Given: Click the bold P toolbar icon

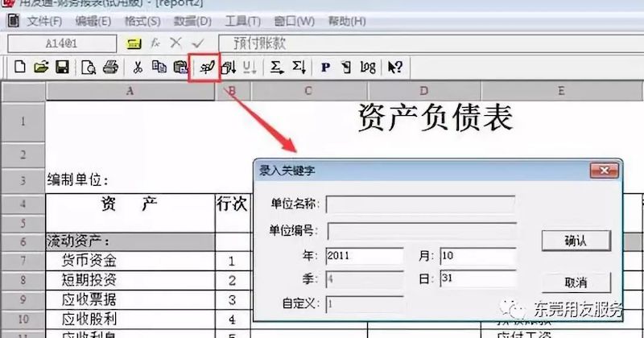Looking at the screenshot, I should (x=325, y=68).
